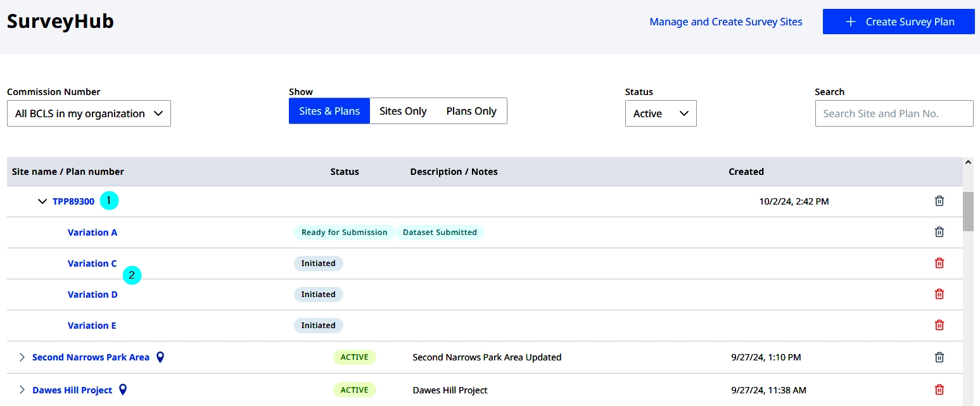Screen dimensions: 980x406
Task: Delete the TPP89300 site with trash icon
Action: pyautogui.click(x=939, y=201)
